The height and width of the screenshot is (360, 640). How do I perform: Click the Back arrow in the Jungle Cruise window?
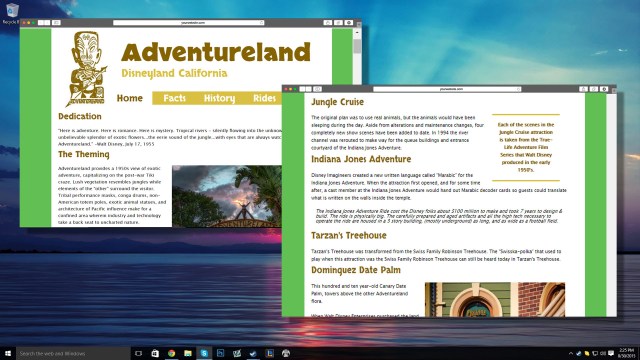coord(302,89)
